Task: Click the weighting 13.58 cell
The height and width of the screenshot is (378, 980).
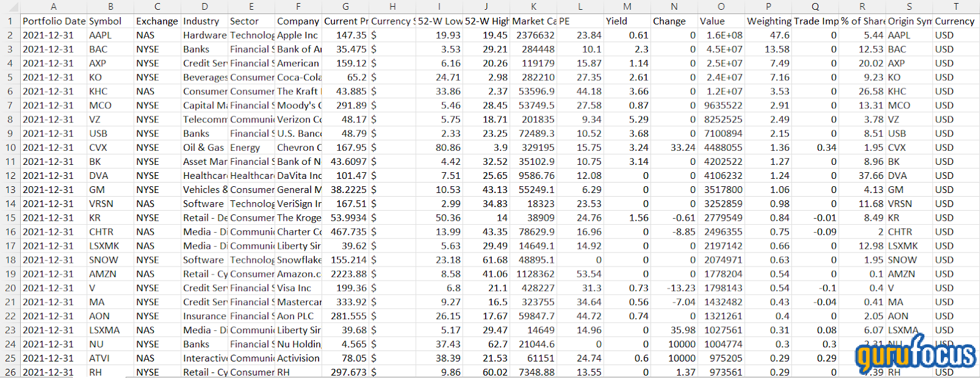Action: tap(769, 50)
